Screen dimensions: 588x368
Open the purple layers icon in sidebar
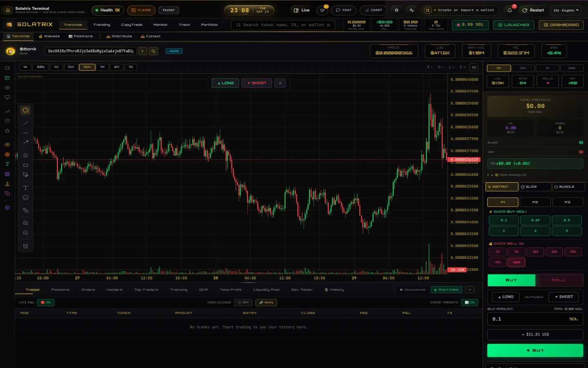(x=7, y=207)
